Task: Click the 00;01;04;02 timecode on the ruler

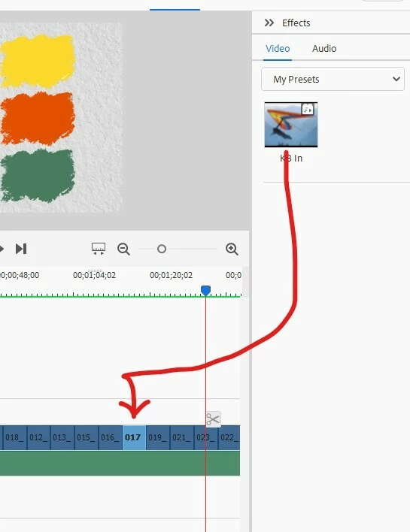Action: coord(95,275)
